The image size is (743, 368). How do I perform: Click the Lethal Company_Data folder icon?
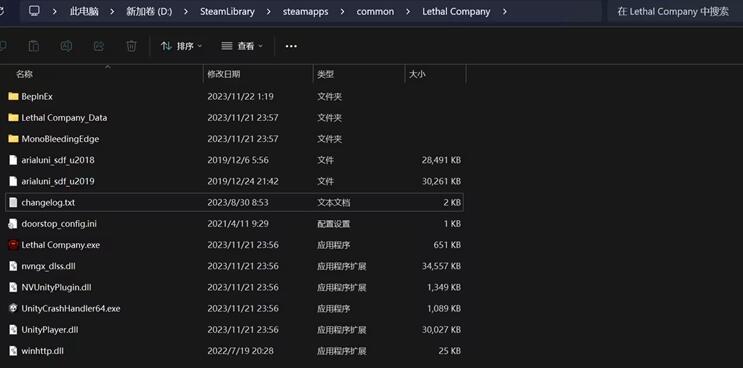13,117
